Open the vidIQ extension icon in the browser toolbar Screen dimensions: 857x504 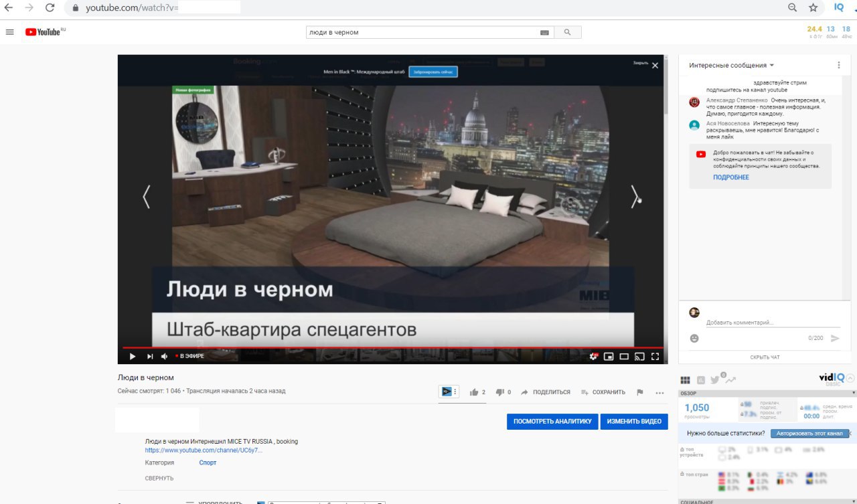click(x=839, y=7)
